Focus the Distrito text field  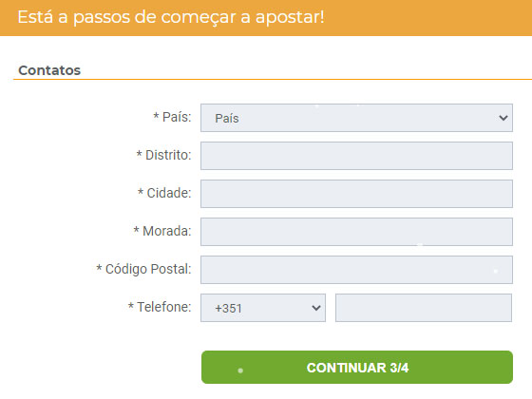pyautogui.click(x=356, y=156)
